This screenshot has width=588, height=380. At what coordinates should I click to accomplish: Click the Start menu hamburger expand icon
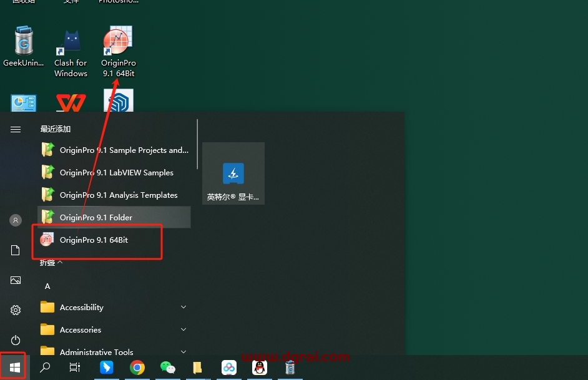16,130
